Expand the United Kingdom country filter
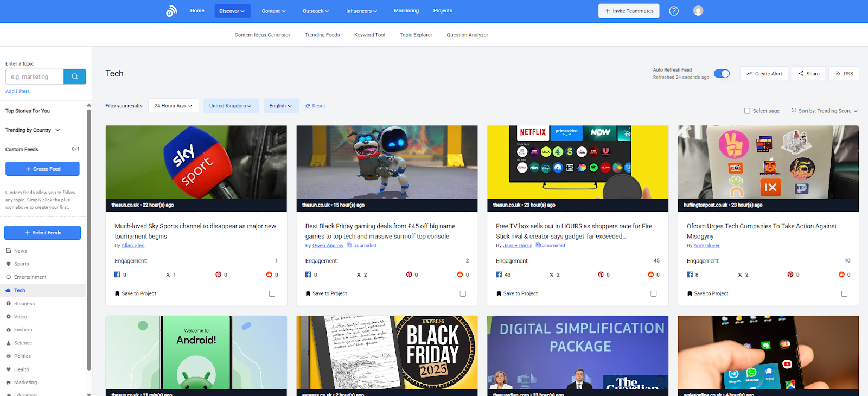 click(231, 106)
